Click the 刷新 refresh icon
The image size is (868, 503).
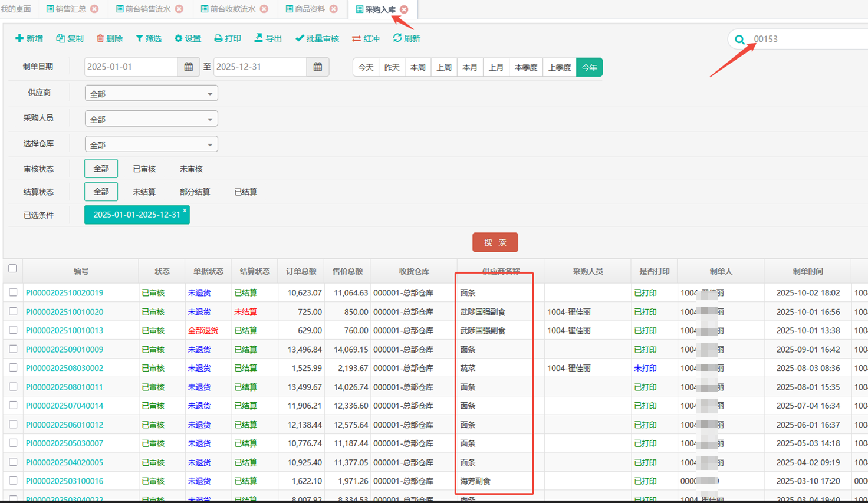(x=397, y=38)
